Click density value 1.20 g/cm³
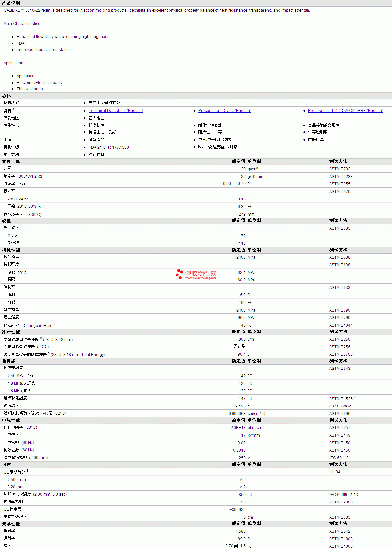The height and width of the screenshot is (549, 392). [248, 169]
